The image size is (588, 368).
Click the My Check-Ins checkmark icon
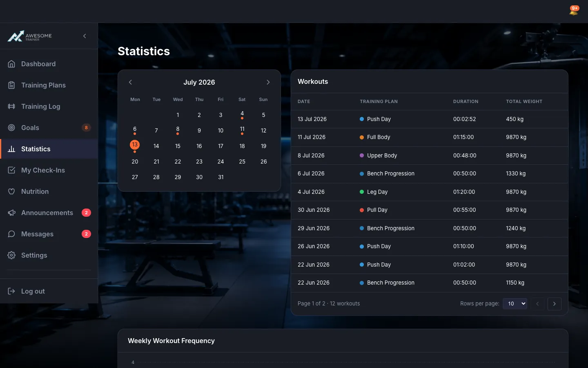tap(11, 170)
